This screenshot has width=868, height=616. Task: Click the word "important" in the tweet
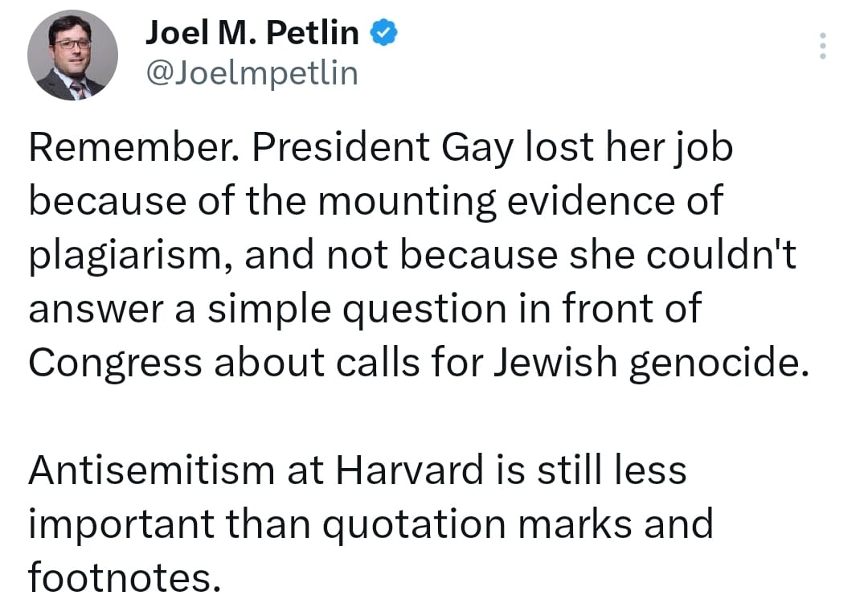point(120,523)
